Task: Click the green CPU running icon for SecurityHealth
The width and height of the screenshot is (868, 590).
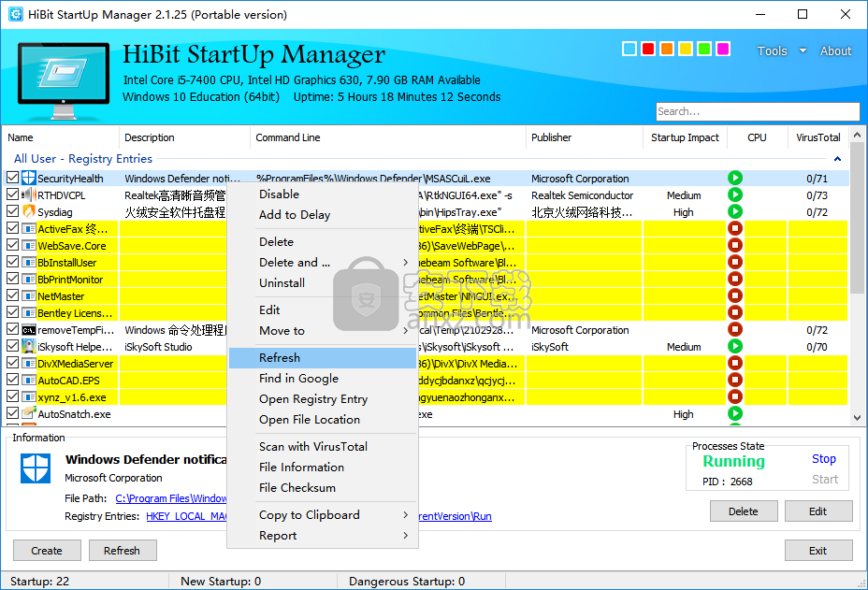Action: (x=735, y=179)
